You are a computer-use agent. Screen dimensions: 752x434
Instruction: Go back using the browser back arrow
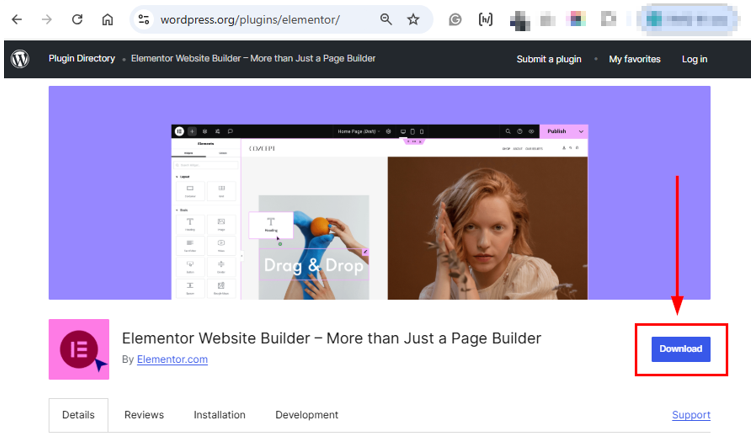tap(17, 20)
